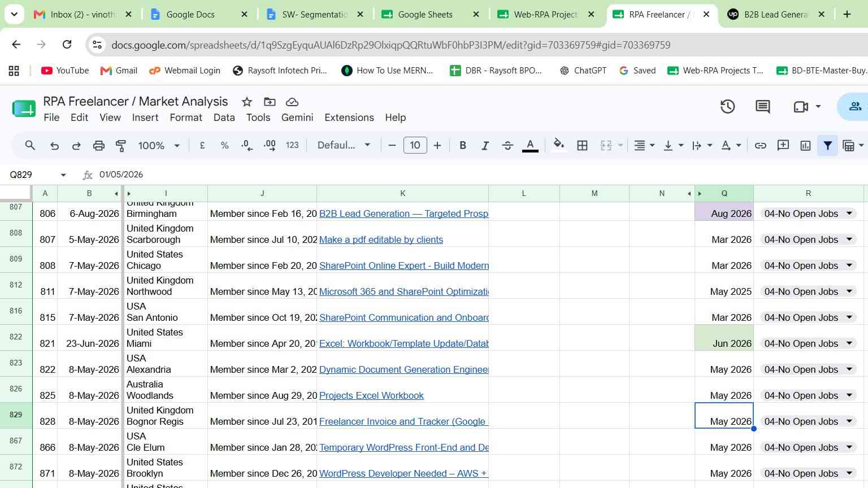
Task: Toggle the filter funnel button
Action: [x=827, y=146]
